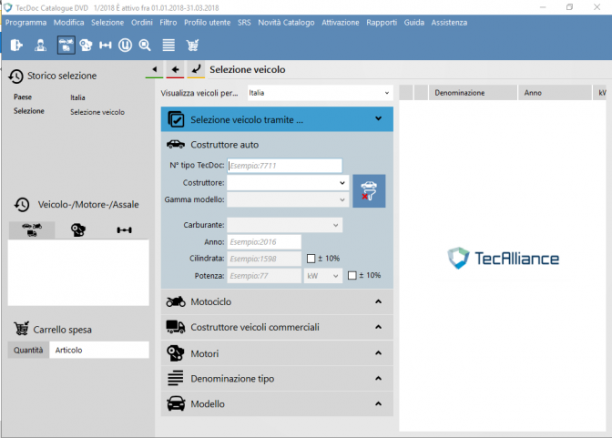Click the Anno input field

pos(264,242)
